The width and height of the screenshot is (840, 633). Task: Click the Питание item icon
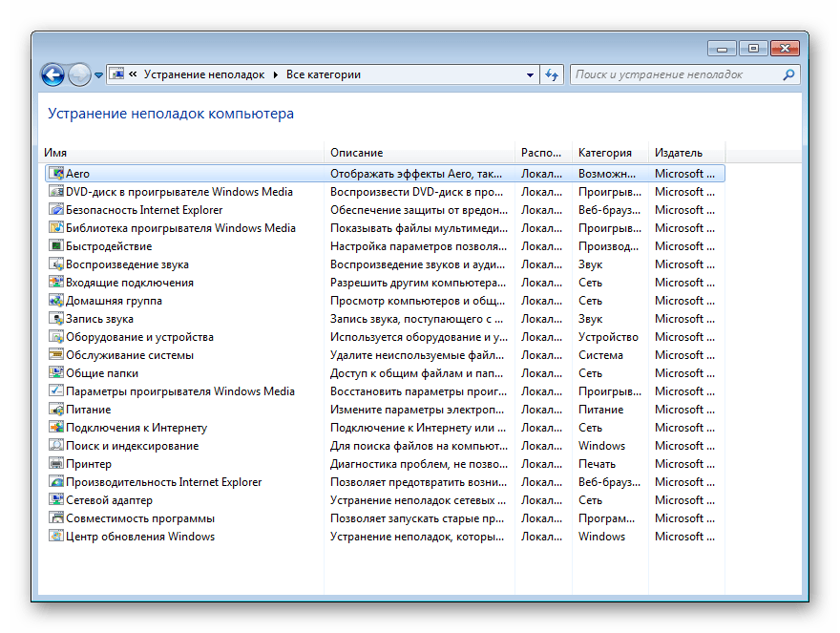coord(56,410)
